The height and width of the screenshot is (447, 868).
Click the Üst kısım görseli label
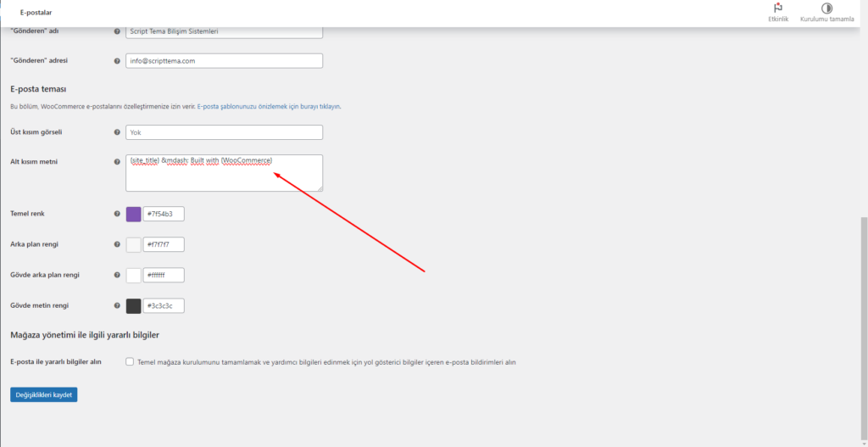[x=36, y=132]
